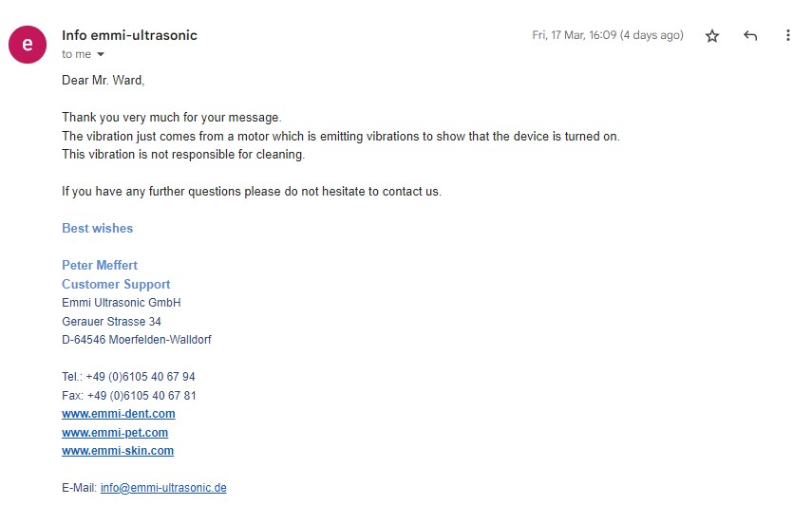Click the Peter Meffert signature name
This screenshot has height=505, width=812.
[100, 265]
